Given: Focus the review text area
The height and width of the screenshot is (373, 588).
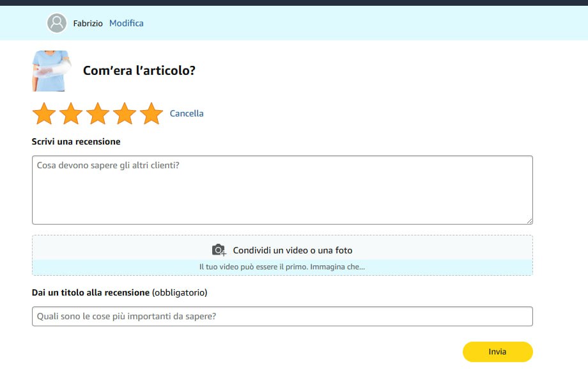Looking at the screenshot, I should pos(282,190).
